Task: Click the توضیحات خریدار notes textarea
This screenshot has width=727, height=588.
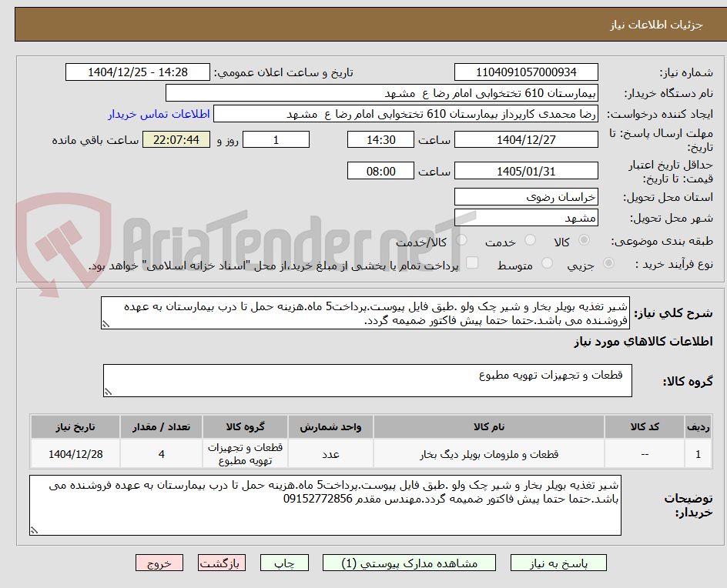Action: [x=325, y=505]
